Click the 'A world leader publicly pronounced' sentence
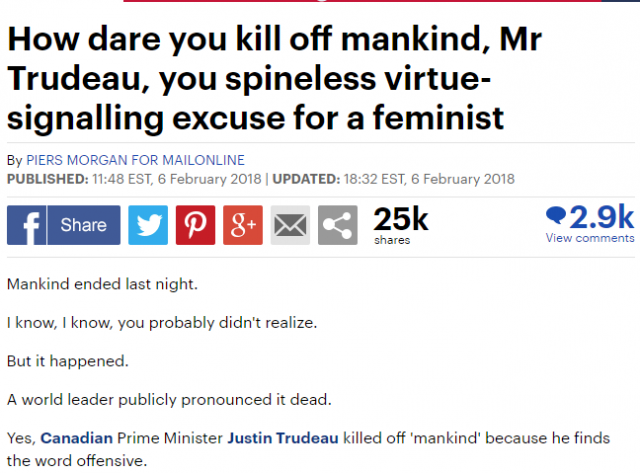Screen dimensions: 640x473 click(169, 400)
